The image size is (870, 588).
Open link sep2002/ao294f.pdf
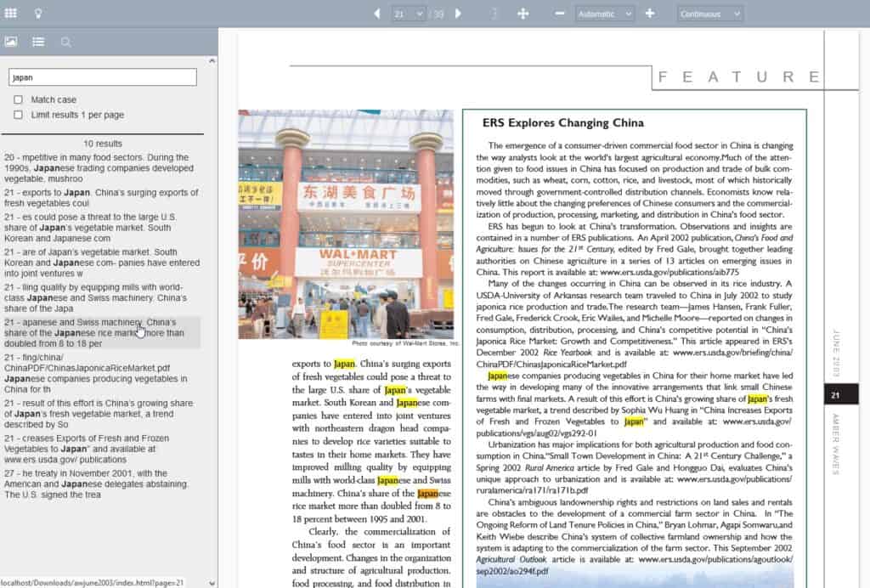[x=512, y=571]
